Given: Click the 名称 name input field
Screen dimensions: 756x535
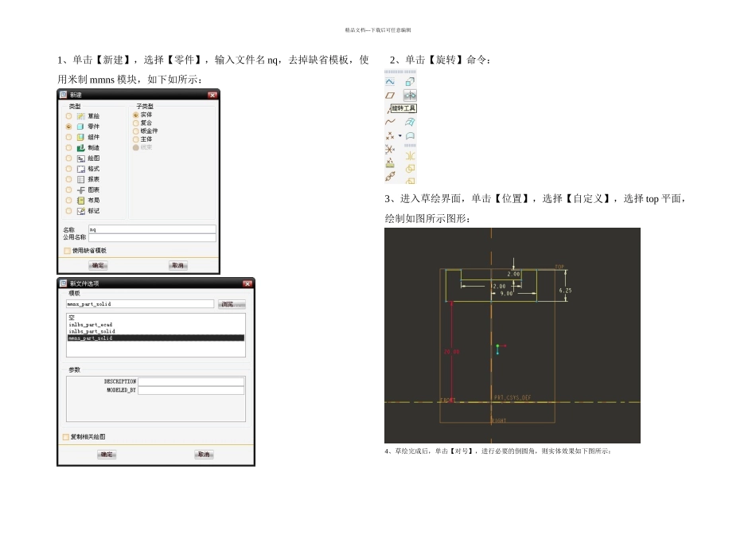Looking at the screenshot, I should coord(152,229).
